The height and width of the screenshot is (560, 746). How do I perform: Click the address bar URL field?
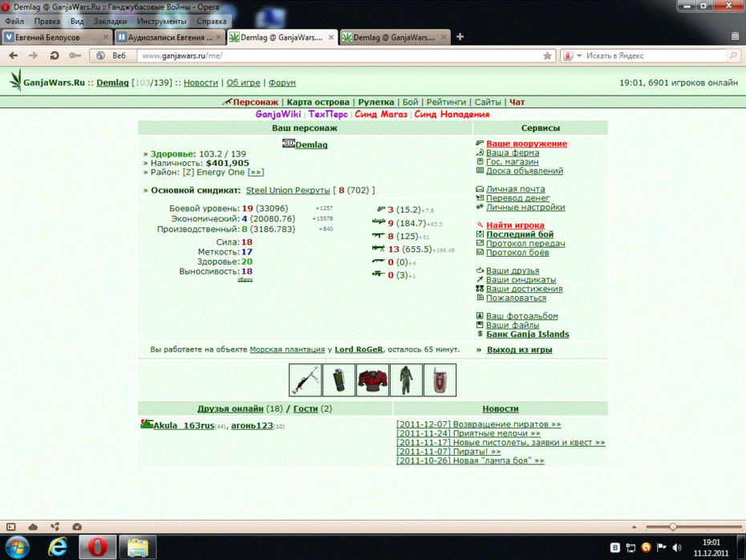point(340,55)
